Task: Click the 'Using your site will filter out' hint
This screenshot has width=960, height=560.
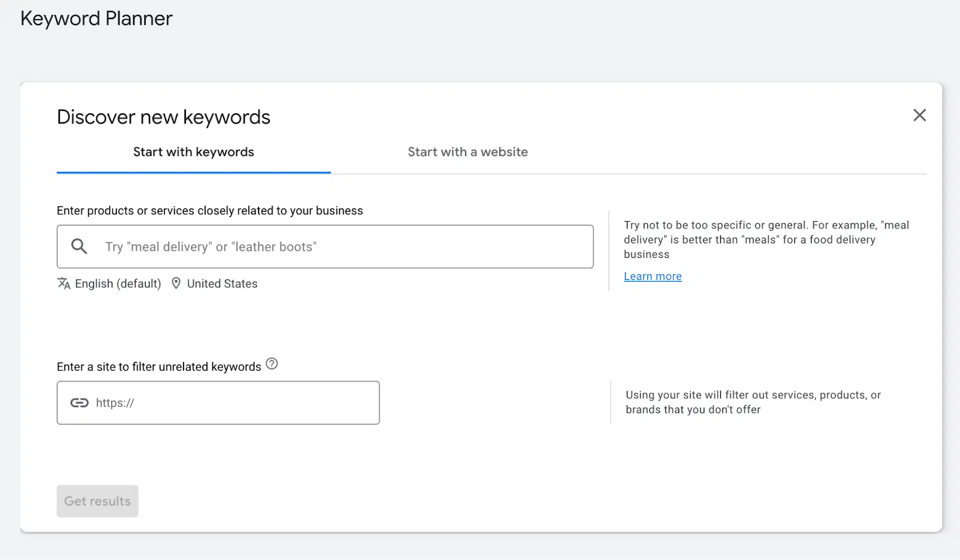Action: click(753, 402)
